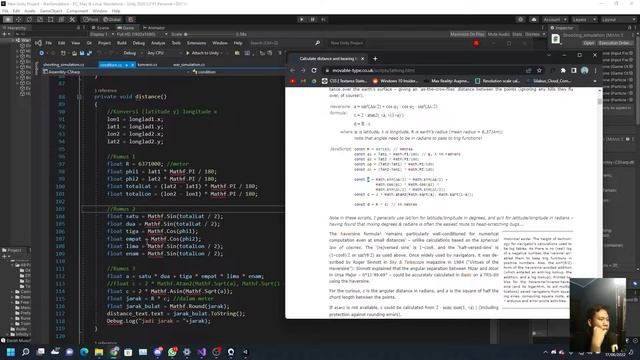Open war_simulation.cs editor tab

pyautogui.click(x=189, y=64)
